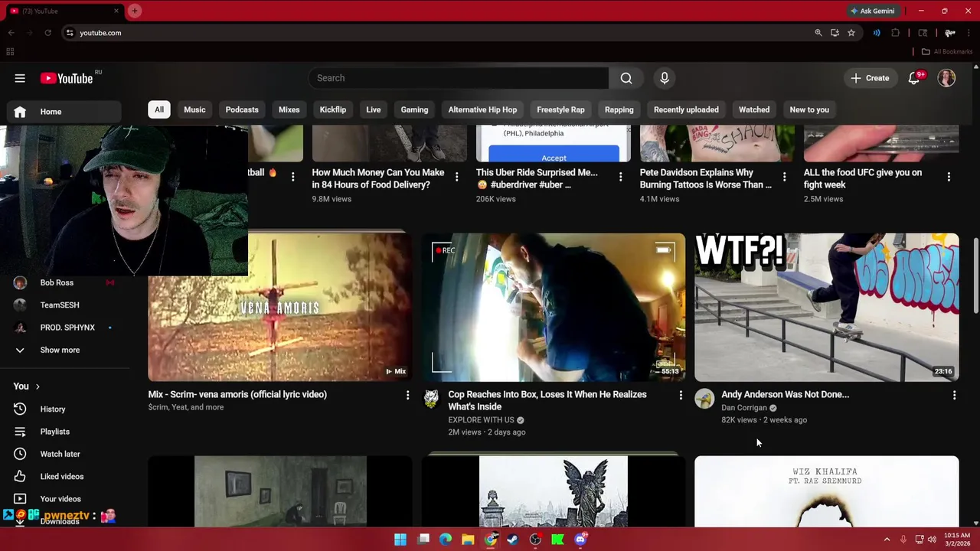Click the EXPLORE WITH US channel avatar
980x551 pixels.
[432, 398]
